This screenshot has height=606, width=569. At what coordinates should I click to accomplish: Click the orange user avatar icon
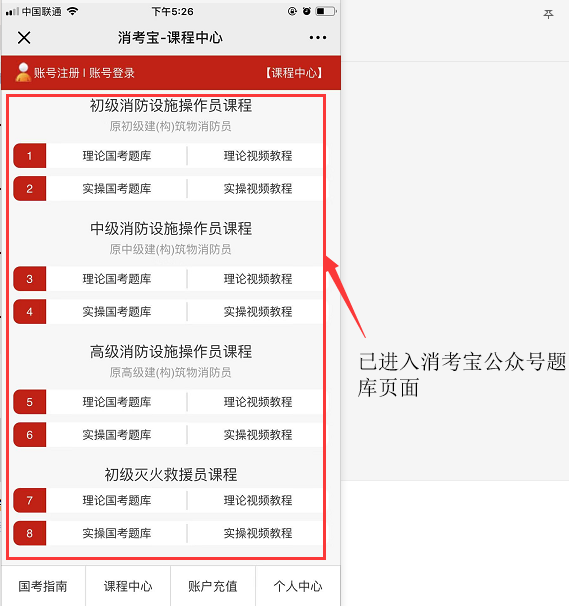(23, 73)
